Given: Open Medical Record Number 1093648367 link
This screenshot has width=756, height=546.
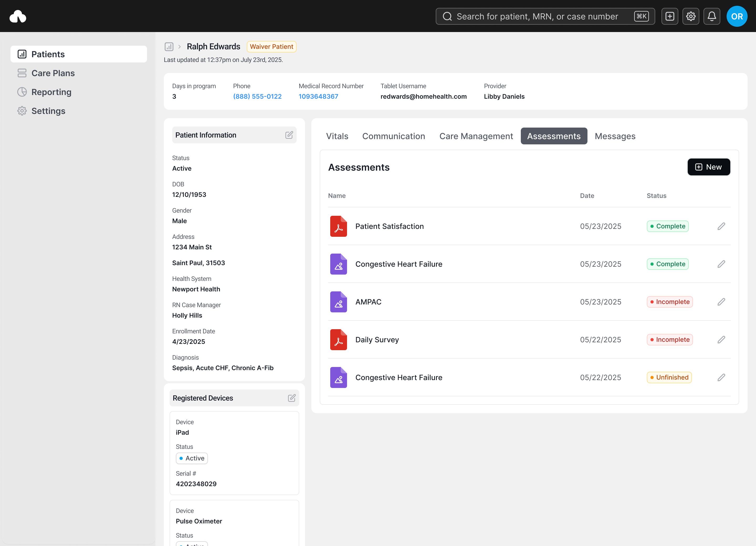Looking at the screenshot, I should coord(318,96).
